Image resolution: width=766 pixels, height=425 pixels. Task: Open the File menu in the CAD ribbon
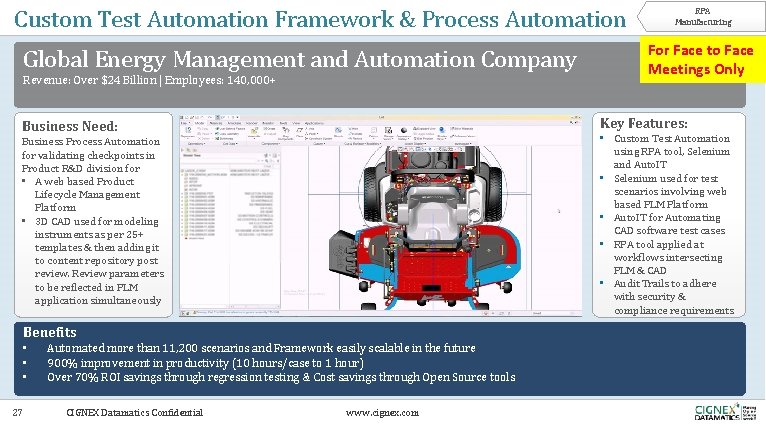[184, 123]
